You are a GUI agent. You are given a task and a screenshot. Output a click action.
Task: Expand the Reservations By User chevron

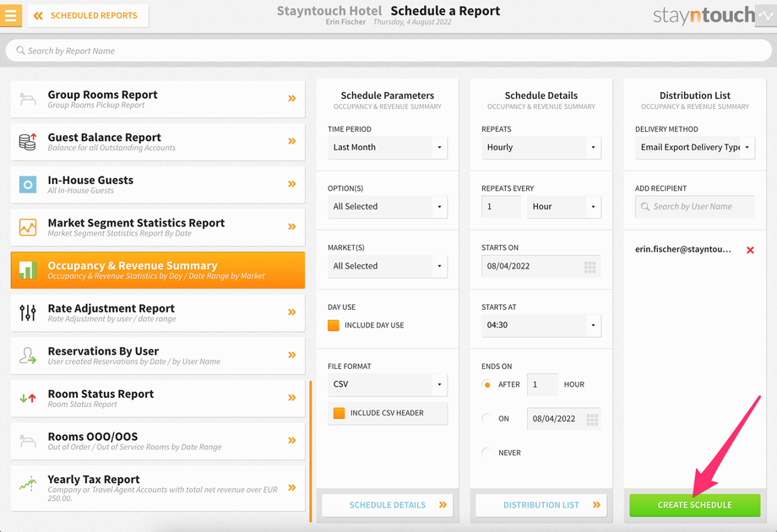click(292, 355)
